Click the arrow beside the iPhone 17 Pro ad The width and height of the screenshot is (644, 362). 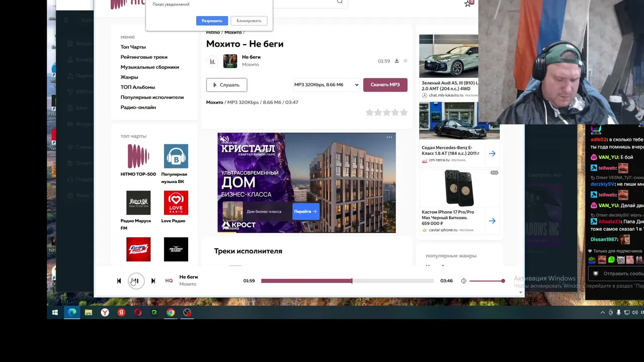click(492, 221)
